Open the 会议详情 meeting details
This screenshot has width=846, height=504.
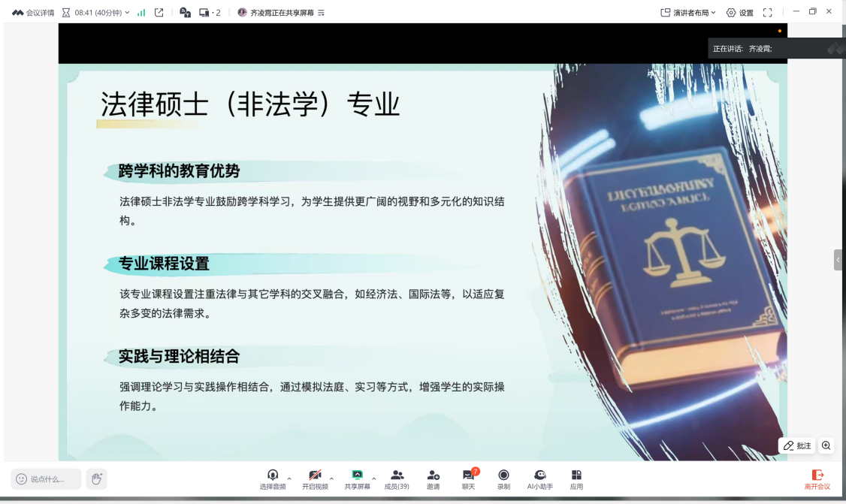coord(34,13)
